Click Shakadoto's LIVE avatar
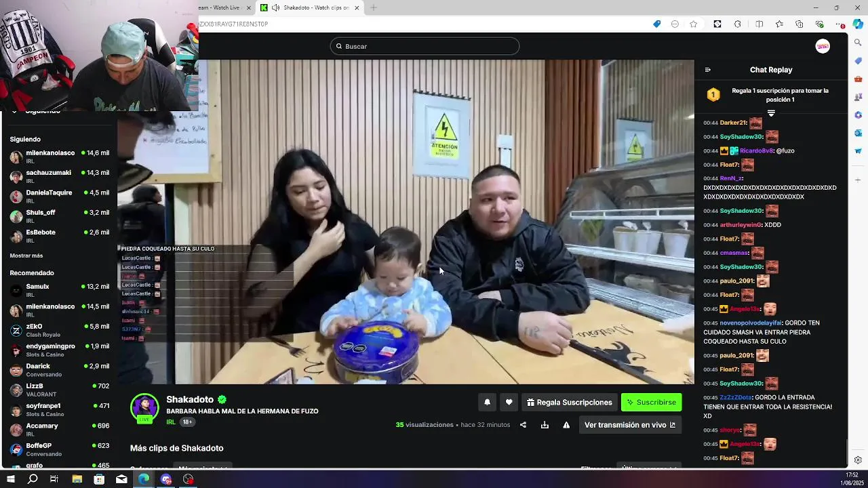 coord(144,408)
